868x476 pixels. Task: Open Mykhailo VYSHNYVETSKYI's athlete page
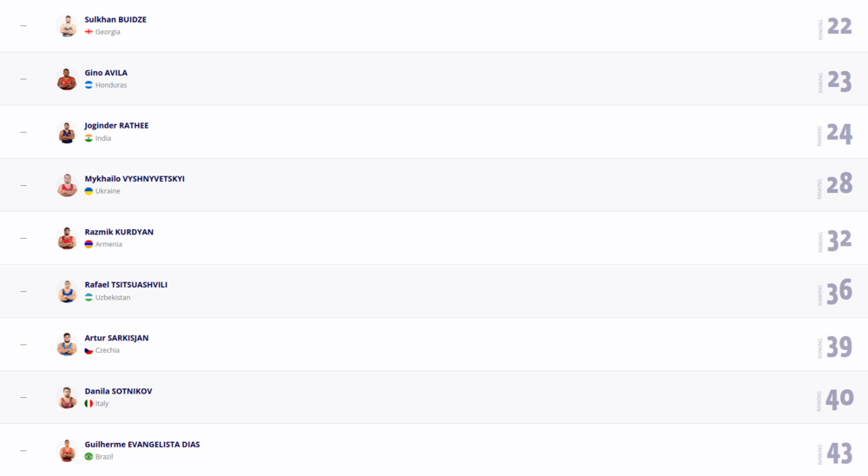click(135, 178)
